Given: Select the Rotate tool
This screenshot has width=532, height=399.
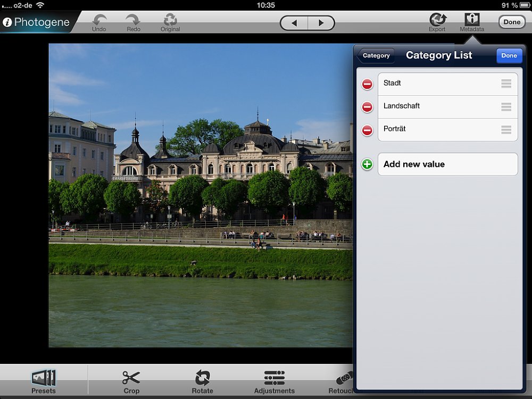Looking at the screenshot, I should (x=202, y=379).
